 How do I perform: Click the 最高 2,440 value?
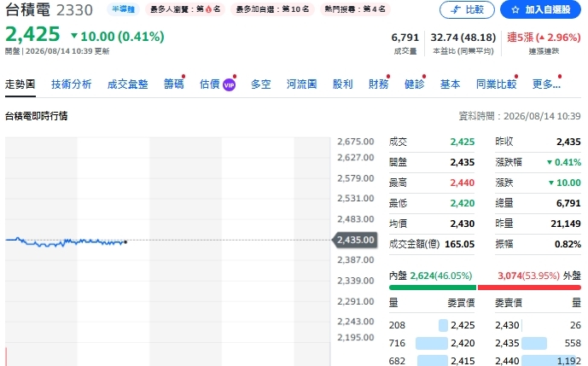point(463,183)
